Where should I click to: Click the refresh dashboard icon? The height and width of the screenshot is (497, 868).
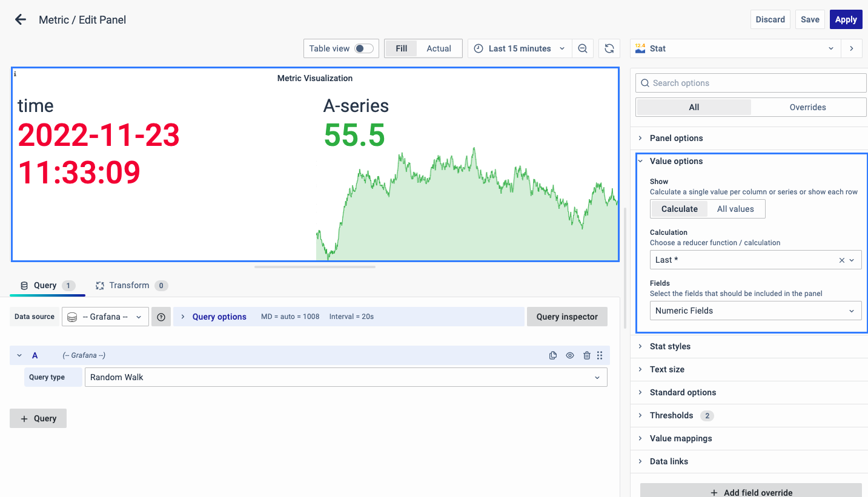[609, 48]
